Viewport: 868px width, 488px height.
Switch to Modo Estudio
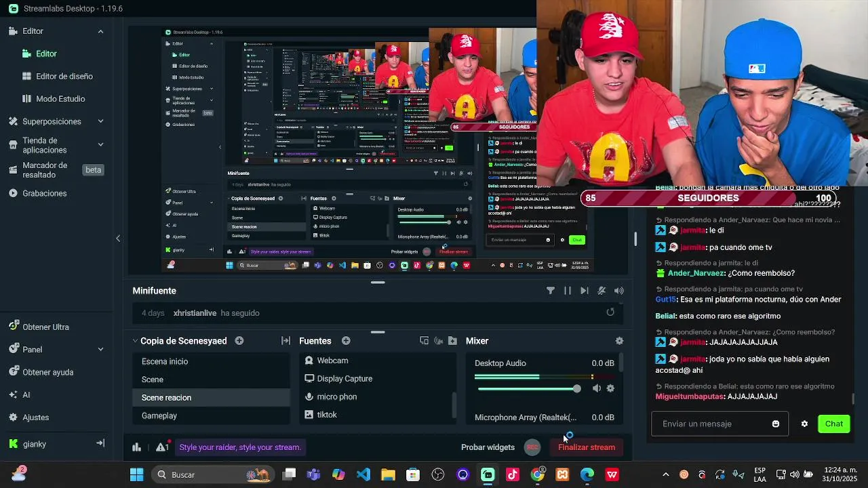pos(54,98)
